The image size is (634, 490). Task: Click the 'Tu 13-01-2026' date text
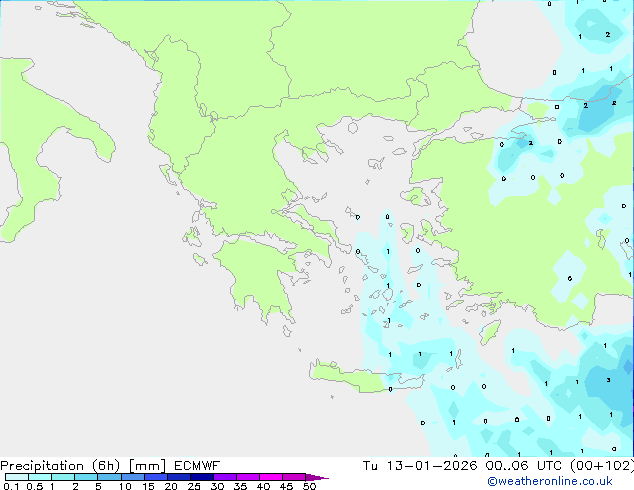tap(420, 466)
